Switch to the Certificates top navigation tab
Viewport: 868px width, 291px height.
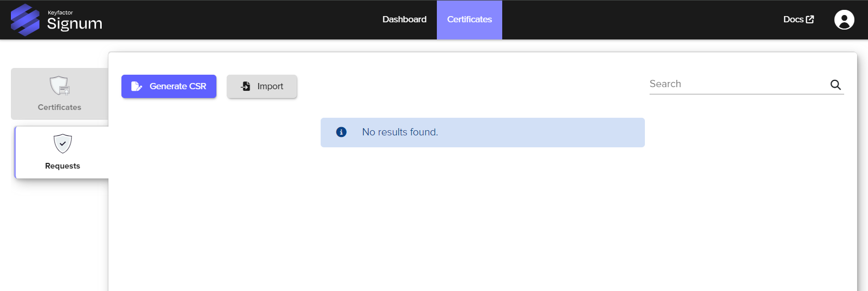[469, 20]
